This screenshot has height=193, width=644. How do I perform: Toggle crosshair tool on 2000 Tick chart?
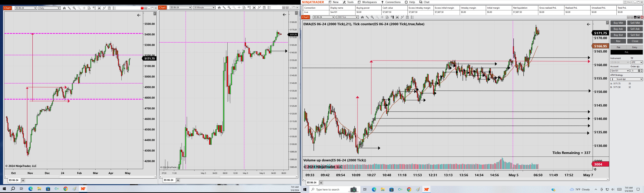click(x=382, y=17)
